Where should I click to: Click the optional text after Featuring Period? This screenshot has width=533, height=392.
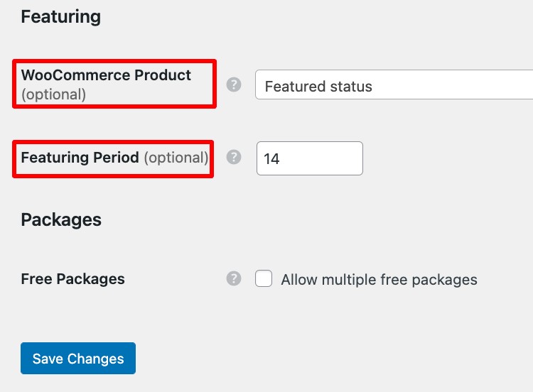pyautogui.click(x=176, y=158)
